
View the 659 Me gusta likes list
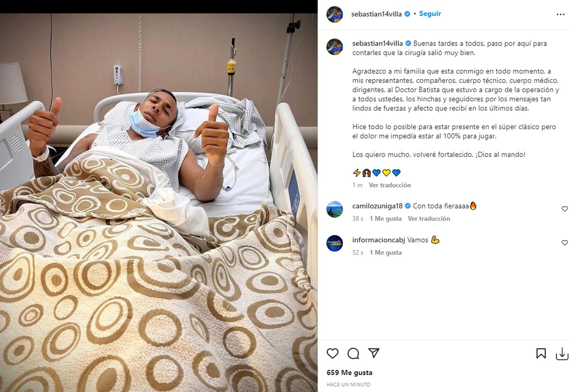[349, 373]
